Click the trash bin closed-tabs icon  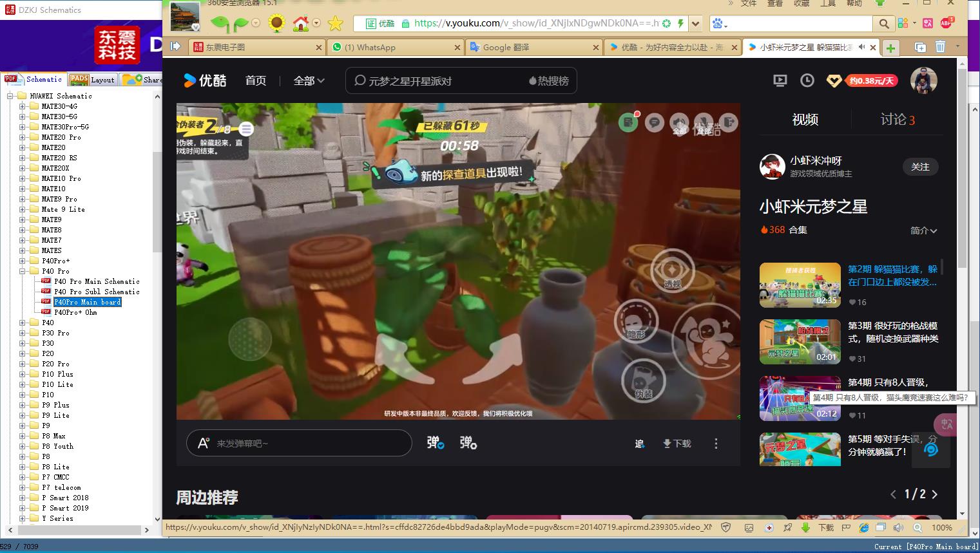[940, 47]
